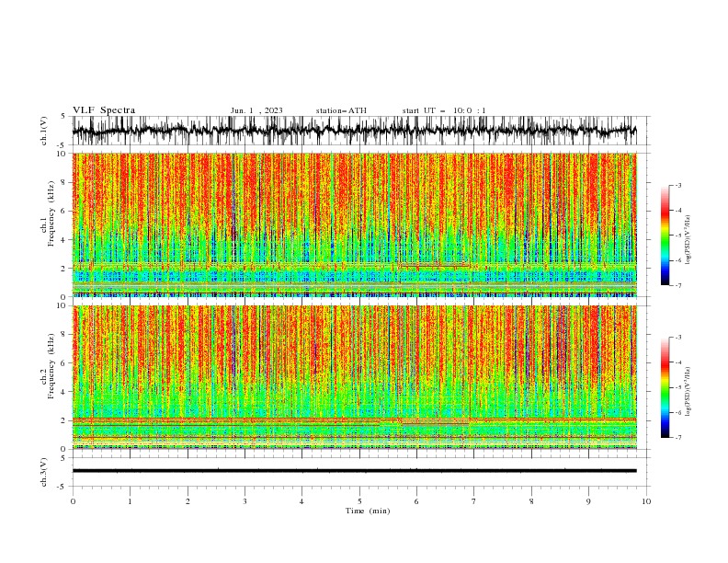Click the "-7" tick on the ch.2 colorbar
728x563 pixels.
click(x=678, y=438)
